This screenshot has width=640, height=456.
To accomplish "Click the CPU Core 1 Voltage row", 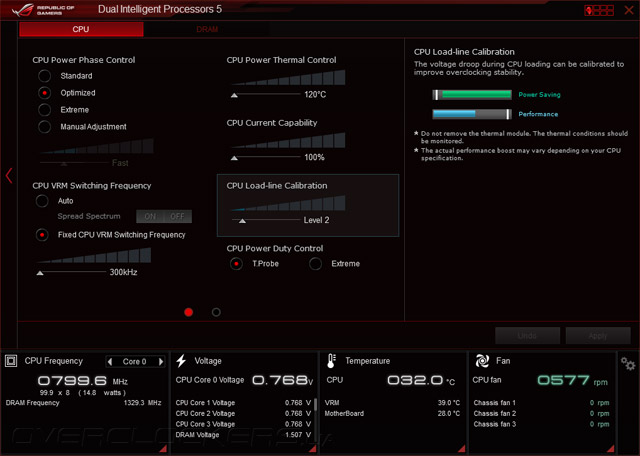I will [243, 403].
